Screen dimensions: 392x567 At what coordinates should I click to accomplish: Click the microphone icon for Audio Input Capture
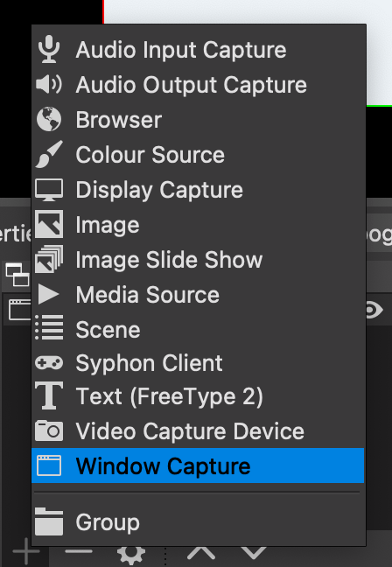[49, 50]
